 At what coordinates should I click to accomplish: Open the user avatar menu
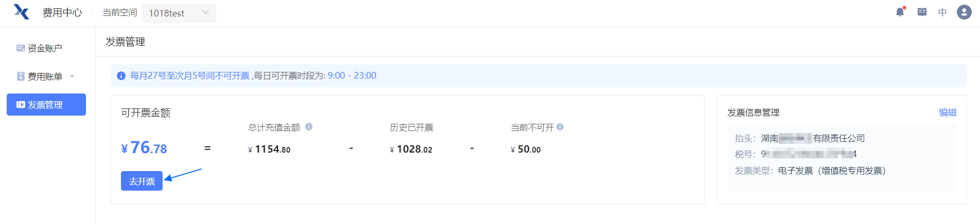click(964, 12)
